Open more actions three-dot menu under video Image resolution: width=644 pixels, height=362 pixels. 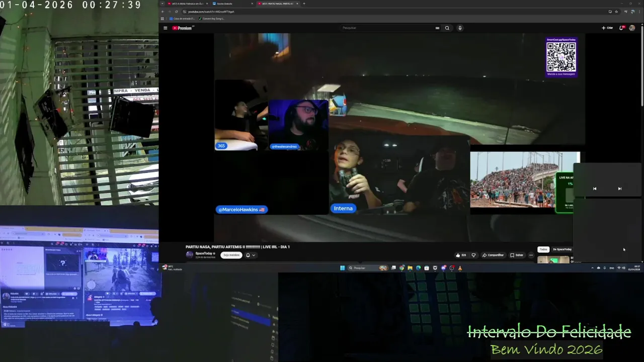point(531,255)
